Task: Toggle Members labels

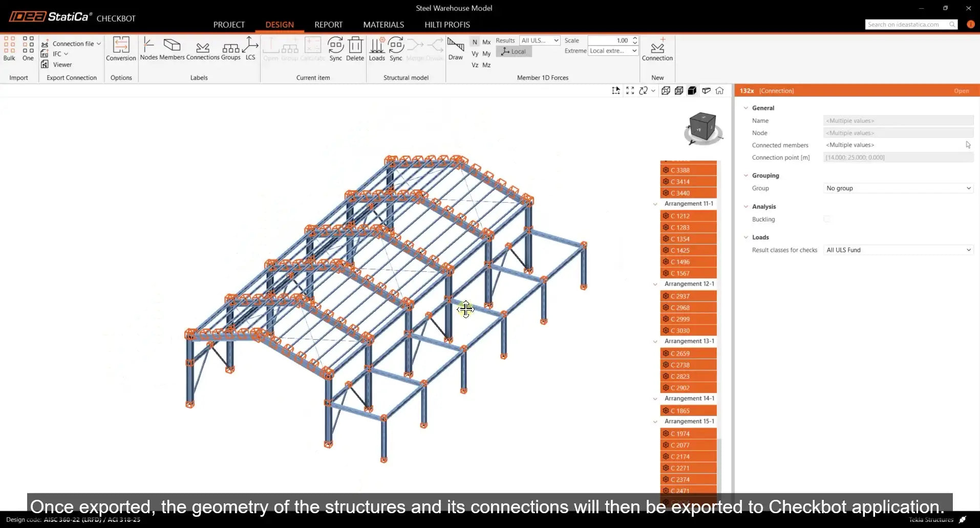Action: (x=172, y=49)
